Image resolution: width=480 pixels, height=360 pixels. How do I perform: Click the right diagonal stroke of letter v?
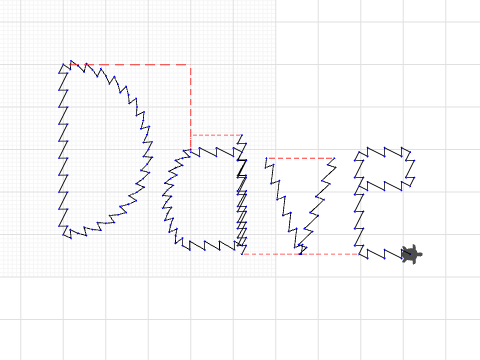click(317, 203)
